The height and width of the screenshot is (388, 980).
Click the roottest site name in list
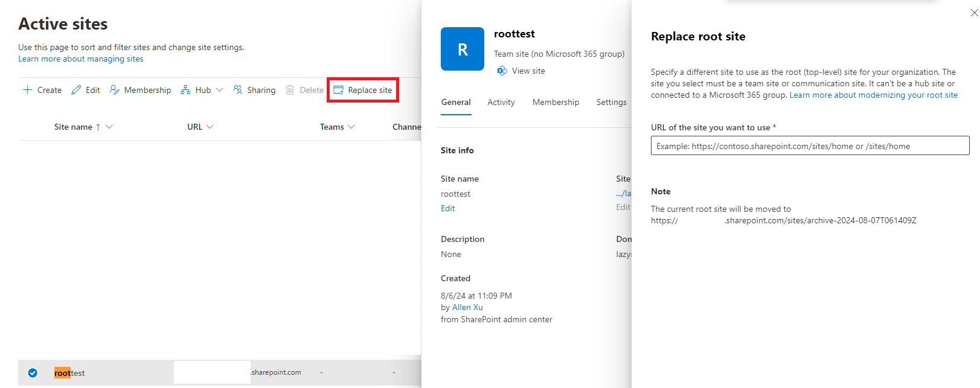pyautogui.click(x=69, y=373)
